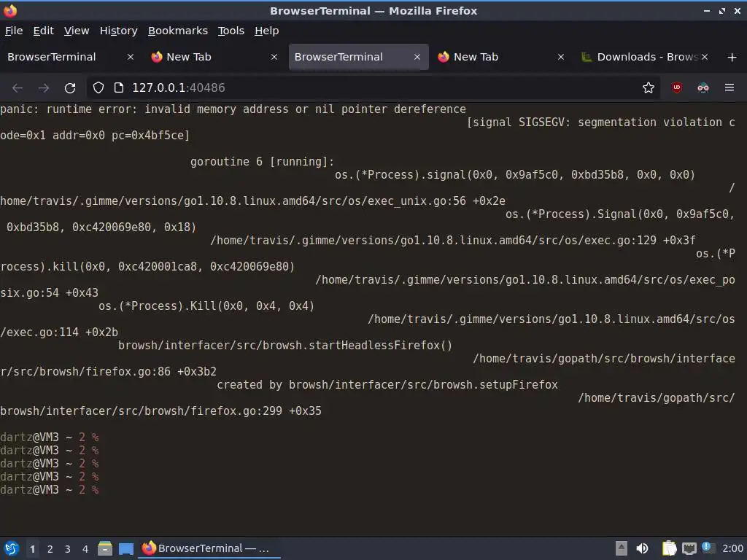Select the BrowserTerminal taskbar window button
The image size is (747, 560).
point(209,548)
